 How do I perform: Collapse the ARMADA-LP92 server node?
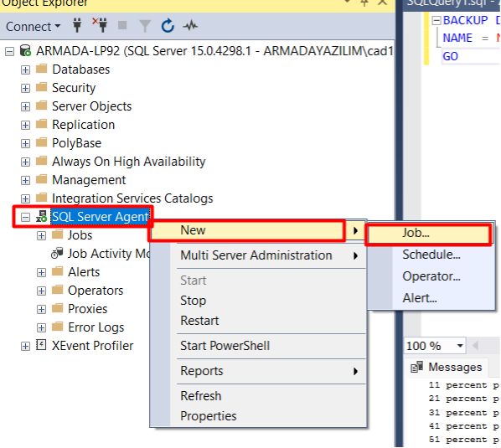[x=10, y=51]
